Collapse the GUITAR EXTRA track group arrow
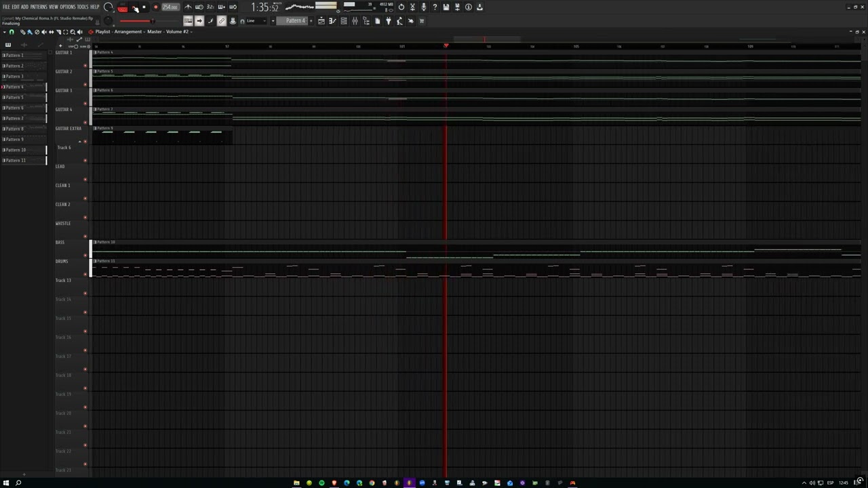Image resolution: width=868 pixels, height=488 pixels. tap(79, 141)
